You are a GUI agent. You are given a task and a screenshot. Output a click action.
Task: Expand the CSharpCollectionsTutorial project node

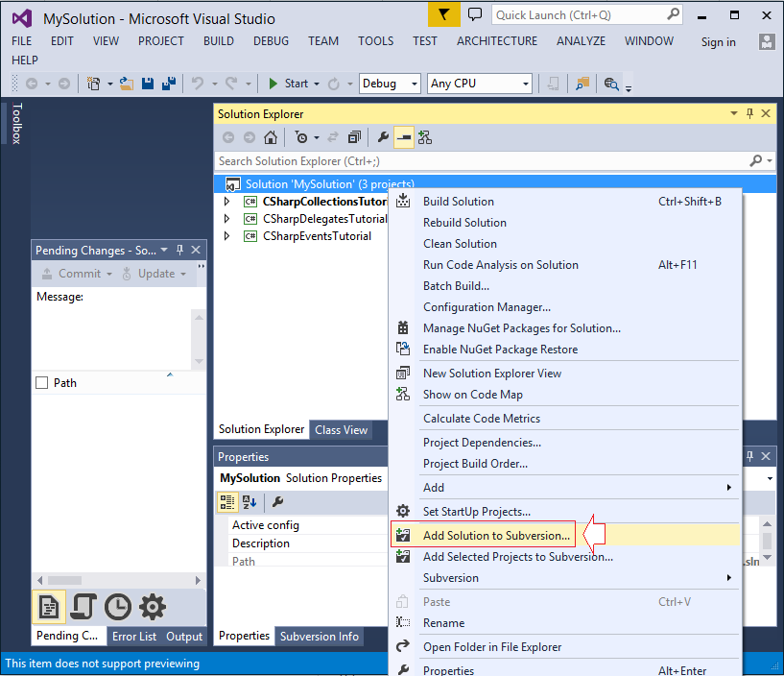click(x=227, y=201)
